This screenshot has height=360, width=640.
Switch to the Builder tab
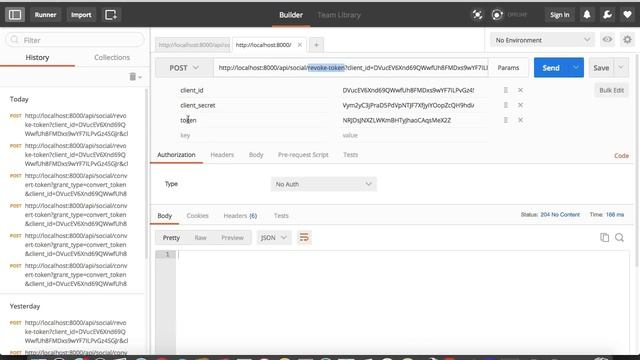tap(291, 15)
